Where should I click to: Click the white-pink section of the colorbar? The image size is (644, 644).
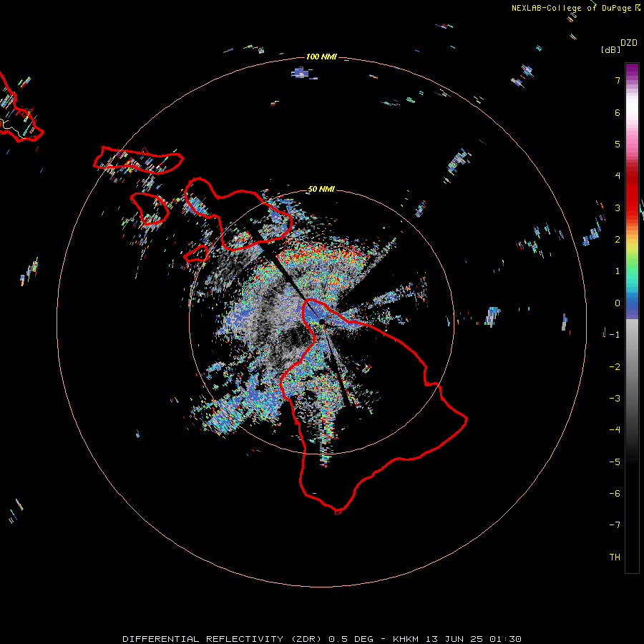coord(632,119)
